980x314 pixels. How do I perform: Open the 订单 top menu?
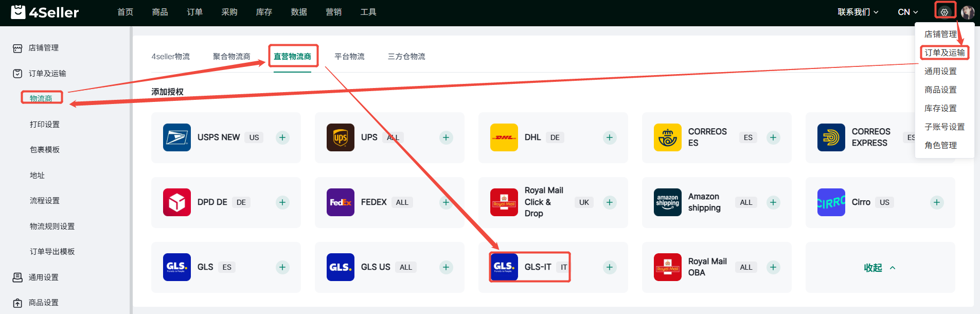194,12
